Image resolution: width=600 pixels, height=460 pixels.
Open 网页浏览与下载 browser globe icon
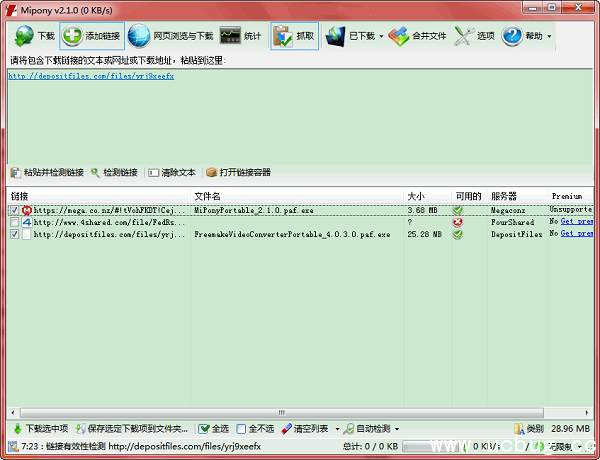(x=140, y=36)
